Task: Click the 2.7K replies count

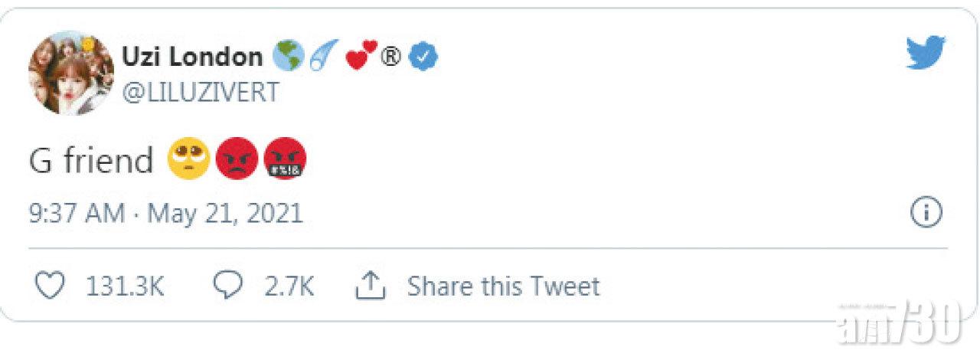Action: coord(289,286)
